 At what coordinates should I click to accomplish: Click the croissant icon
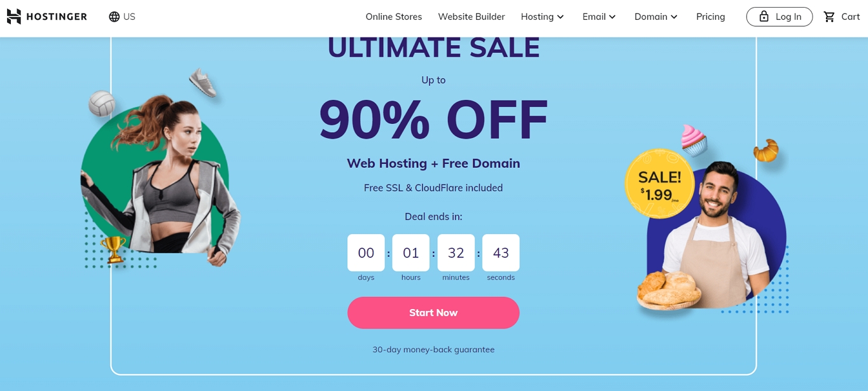(766, 150)
